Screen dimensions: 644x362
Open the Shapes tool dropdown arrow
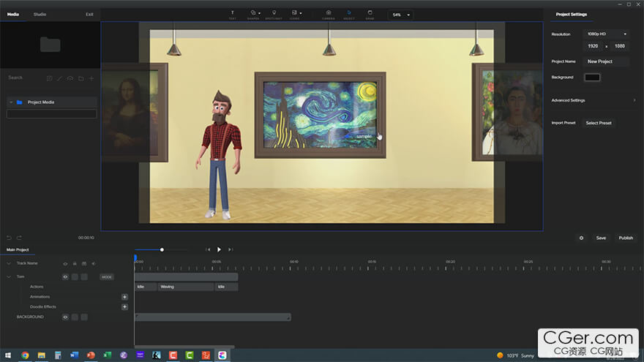(x=259, y=13)
